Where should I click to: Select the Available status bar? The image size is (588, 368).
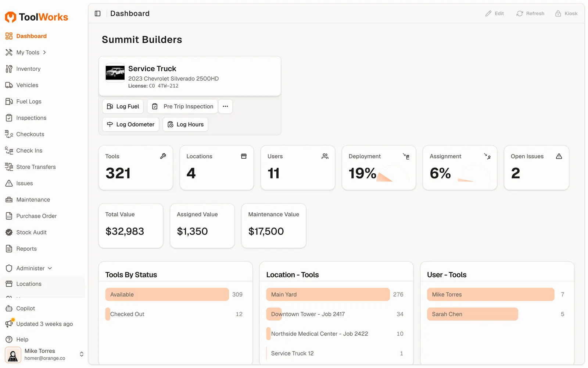[x=167, y=294]
